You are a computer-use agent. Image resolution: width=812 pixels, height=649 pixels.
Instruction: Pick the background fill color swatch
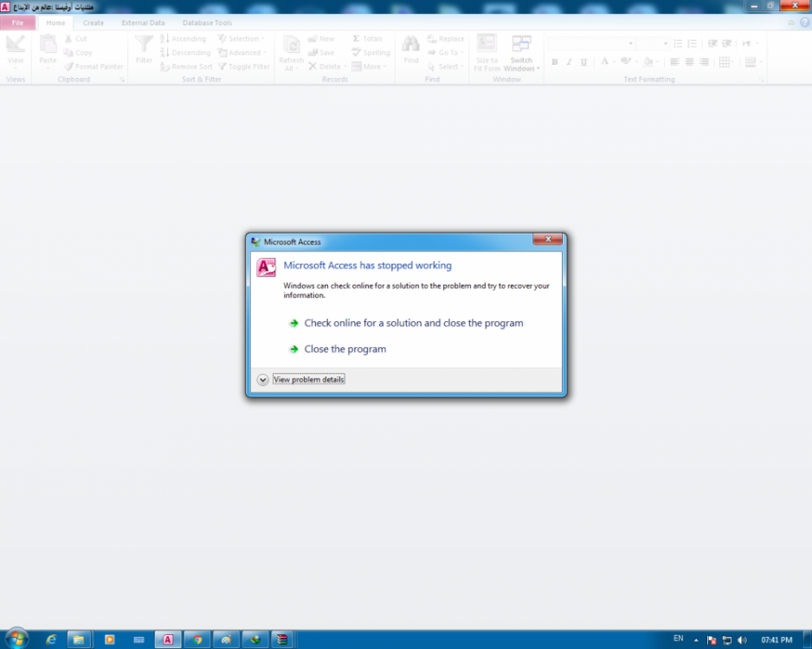click(648, 62)
